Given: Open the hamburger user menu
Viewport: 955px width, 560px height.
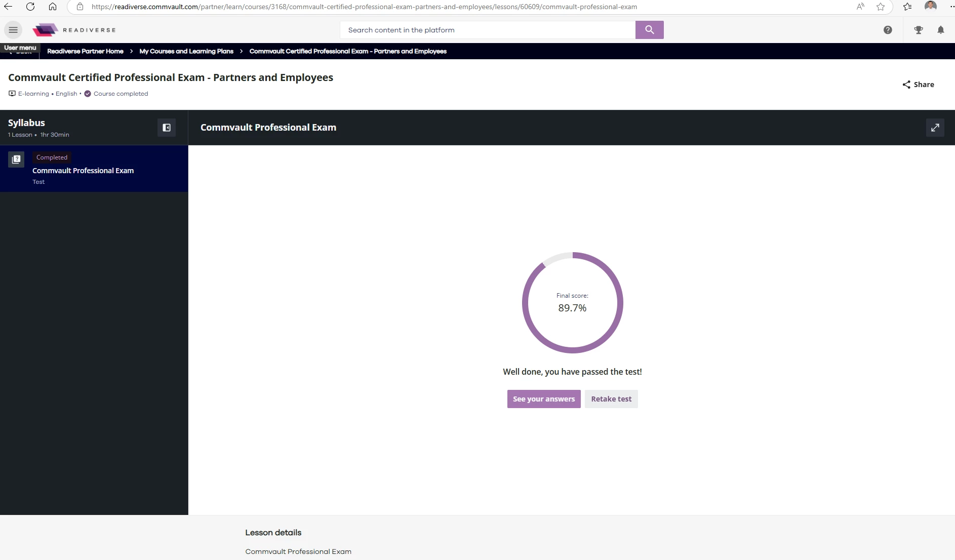Looking at the screenshot, I should (13, 30).
